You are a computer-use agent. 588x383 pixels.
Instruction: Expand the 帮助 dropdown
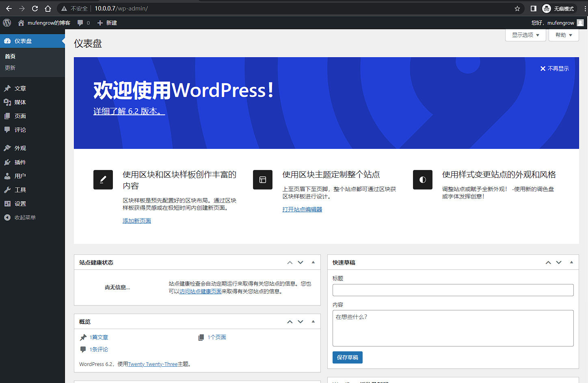coord(564,35)
